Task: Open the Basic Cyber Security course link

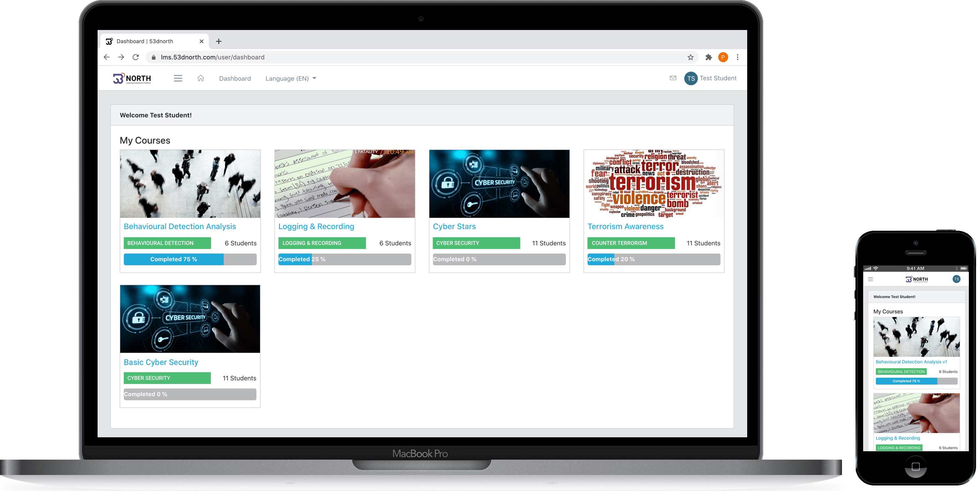Action: (161, 362)
